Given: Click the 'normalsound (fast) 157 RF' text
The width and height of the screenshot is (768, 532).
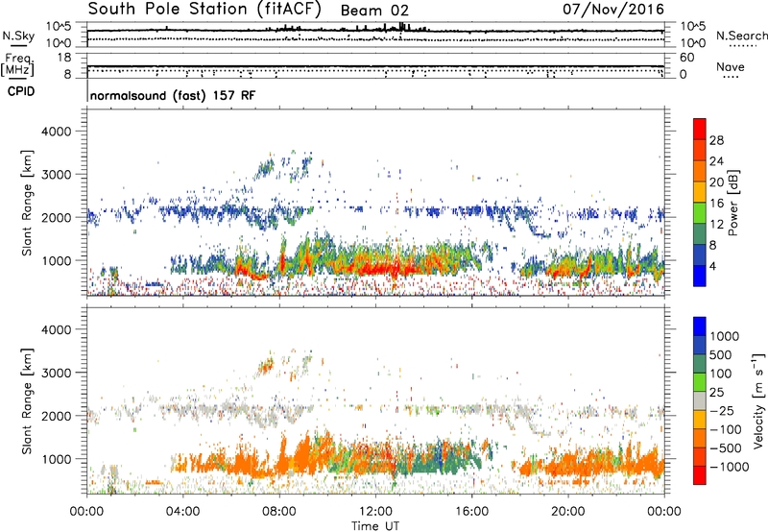Looking at the screenshot, I should pos(173,95).
